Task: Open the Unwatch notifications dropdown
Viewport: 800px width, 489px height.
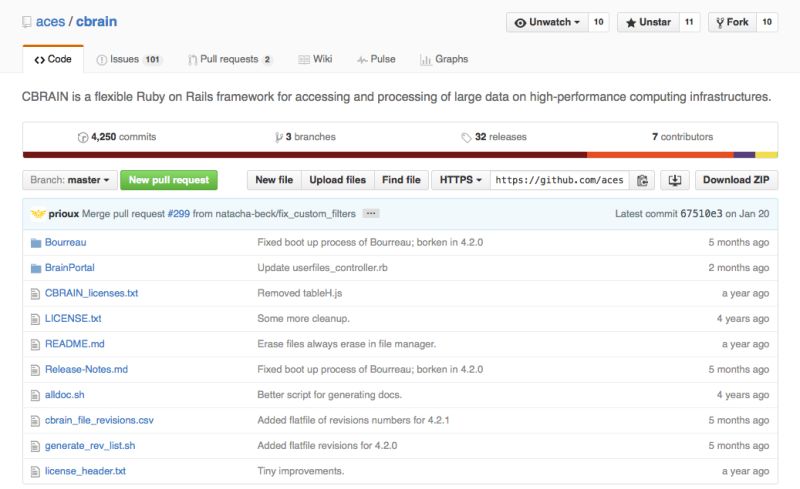Action: pos(547,22)
